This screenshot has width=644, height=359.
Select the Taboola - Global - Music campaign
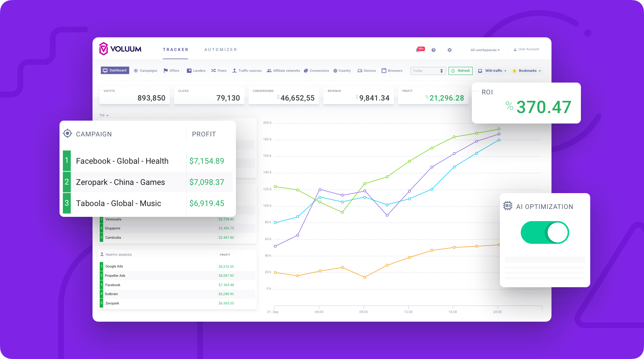[148, 203]
